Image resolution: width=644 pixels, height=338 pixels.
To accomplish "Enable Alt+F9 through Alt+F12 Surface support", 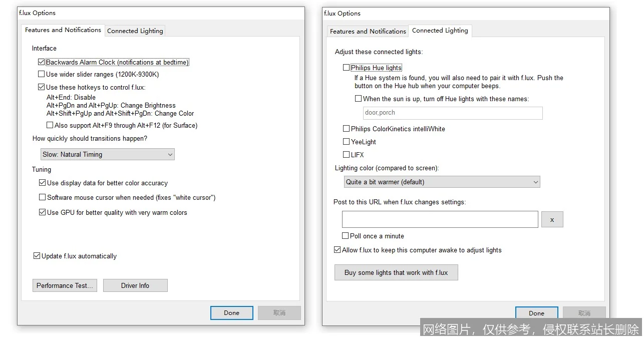I will coord(50,125).
